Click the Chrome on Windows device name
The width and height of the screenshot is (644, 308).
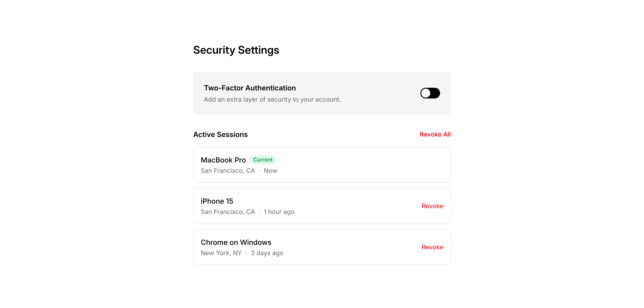pos(236,242)
